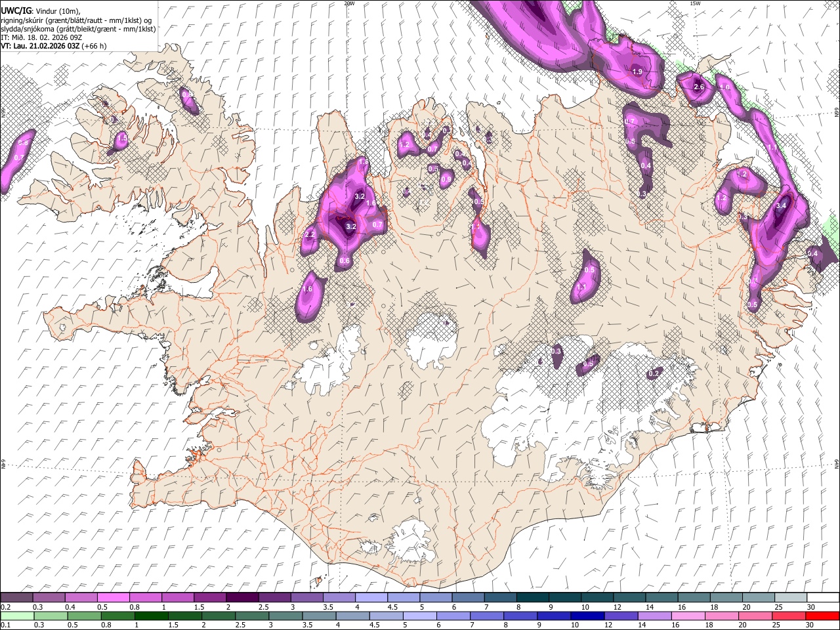This screenshot has width=840, height=630.
Task: Pick the rain legend swatch between 0.1 and 0.3
Action: (x=17, y=616)
